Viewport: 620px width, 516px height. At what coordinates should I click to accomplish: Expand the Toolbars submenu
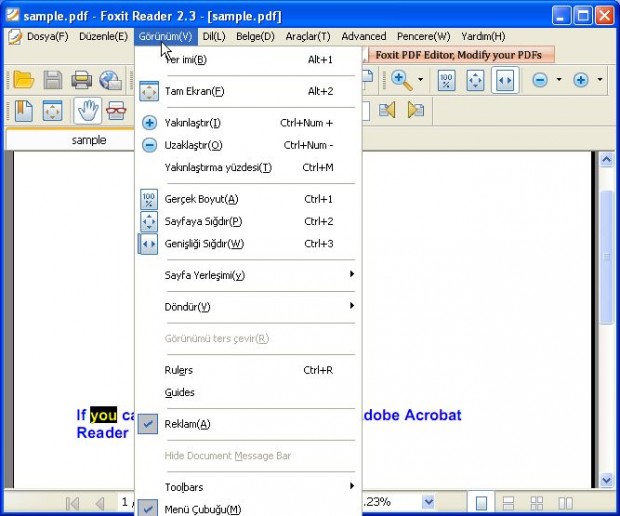248,487
